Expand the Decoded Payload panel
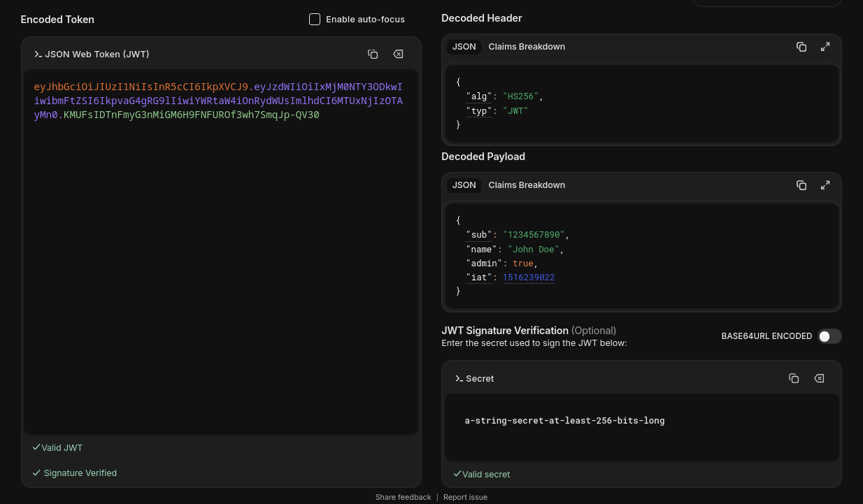 click(825, 185)
